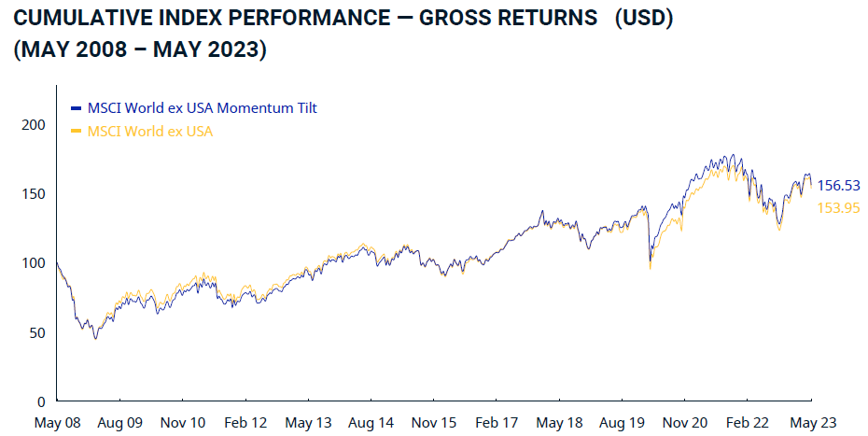The width and height of the screenshot is (868, 436).
Task: Click the May 08 x-axis label
Action: click(58, 423)
